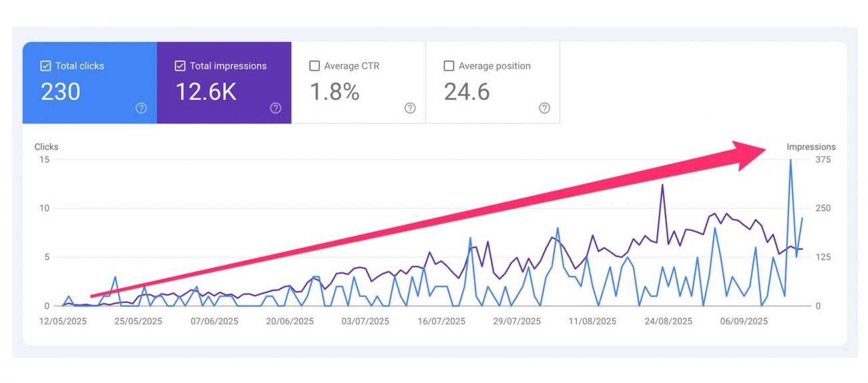Select the 230 value on Total clicks card
This screenshot has width=868, height=383.
pos(61,92)
